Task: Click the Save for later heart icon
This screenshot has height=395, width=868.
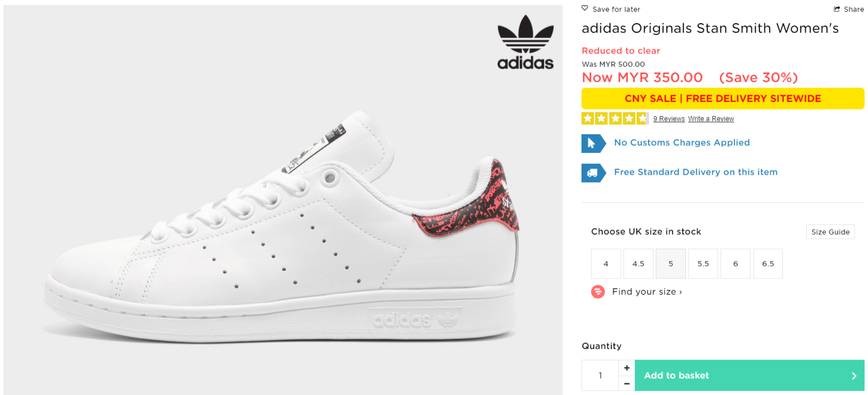Action: [585, 9]
